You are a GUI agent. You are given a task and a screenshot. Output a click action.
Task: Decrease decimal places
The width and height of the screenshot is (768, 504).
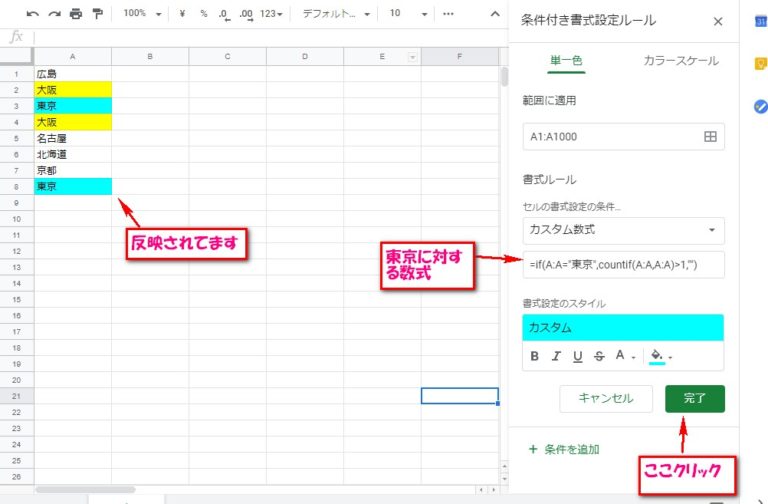[224, 15]
